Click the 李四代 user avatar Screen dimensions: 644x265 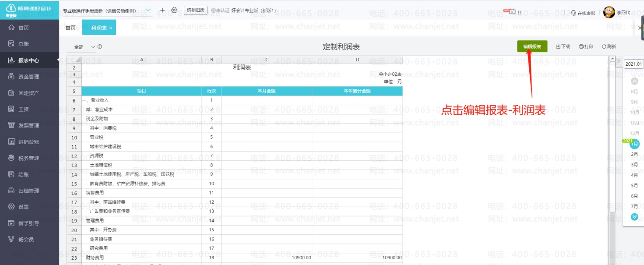[609, 12]
